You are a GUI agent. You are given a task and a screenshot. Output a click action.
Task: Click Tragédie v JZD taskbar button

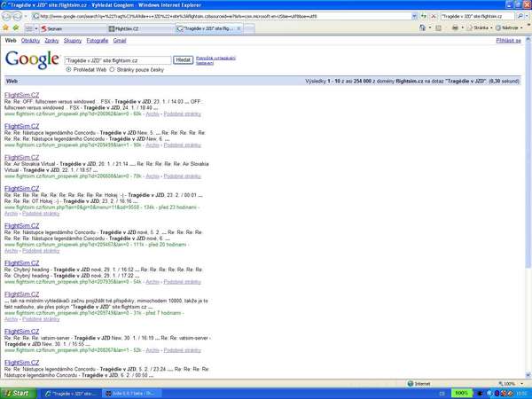click(x=71, y=394)
